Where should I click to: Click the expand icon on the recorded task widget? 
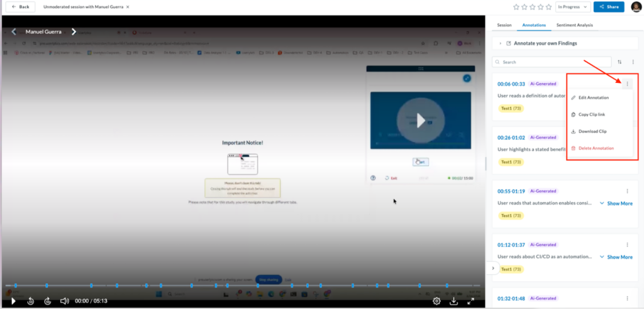click(x=467, y=78)
